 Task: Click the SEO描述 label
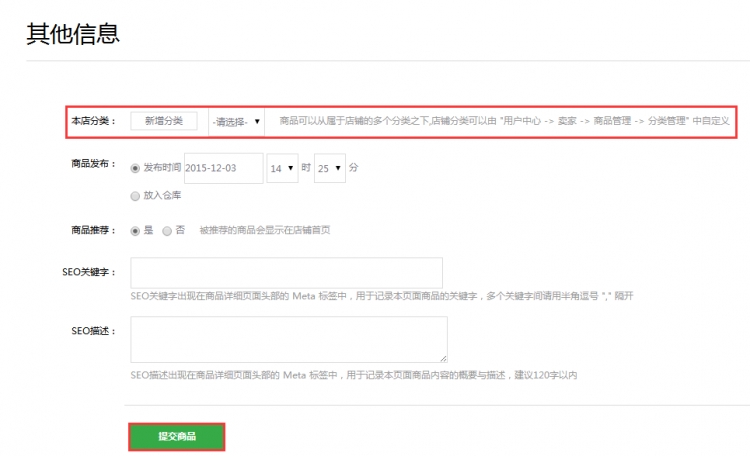93,331
